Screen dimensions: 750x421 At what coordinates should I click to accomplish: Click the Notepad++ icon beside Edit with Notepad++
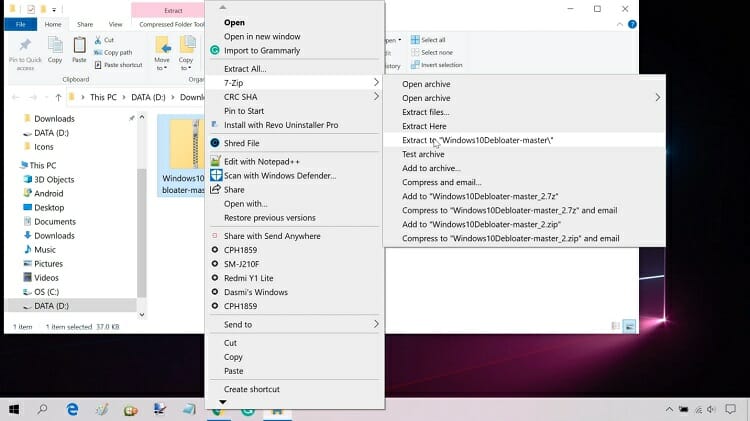216,161
